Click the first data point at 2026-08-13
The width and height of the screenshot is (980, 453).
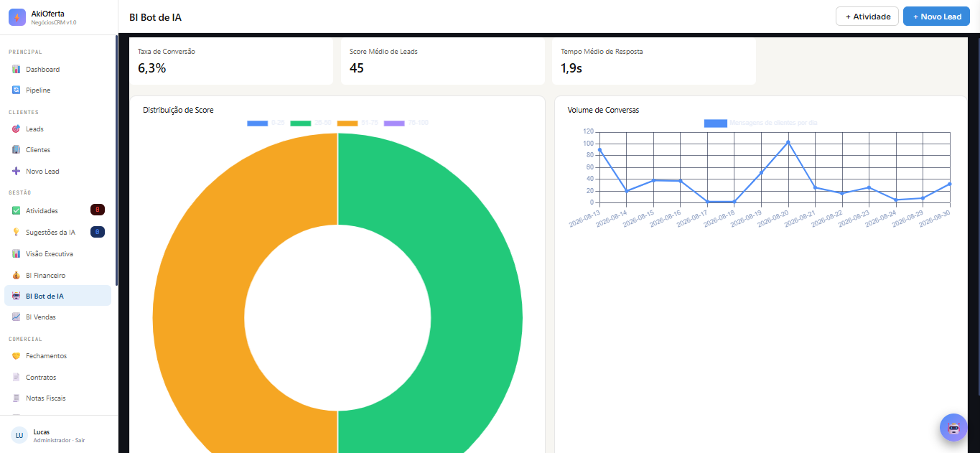point(599,150)
